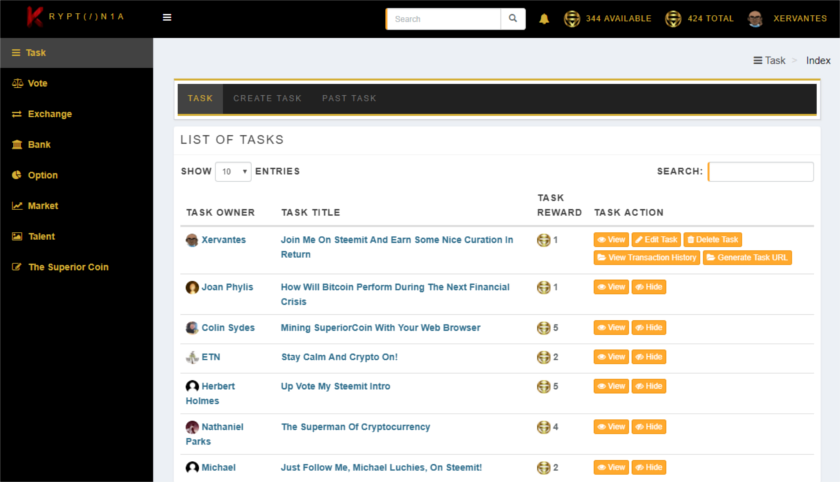This screenshot has width=840, height=482.
Task: Click Herbert Holmes avatar thumbnail
Action: [x=192, y=386]
